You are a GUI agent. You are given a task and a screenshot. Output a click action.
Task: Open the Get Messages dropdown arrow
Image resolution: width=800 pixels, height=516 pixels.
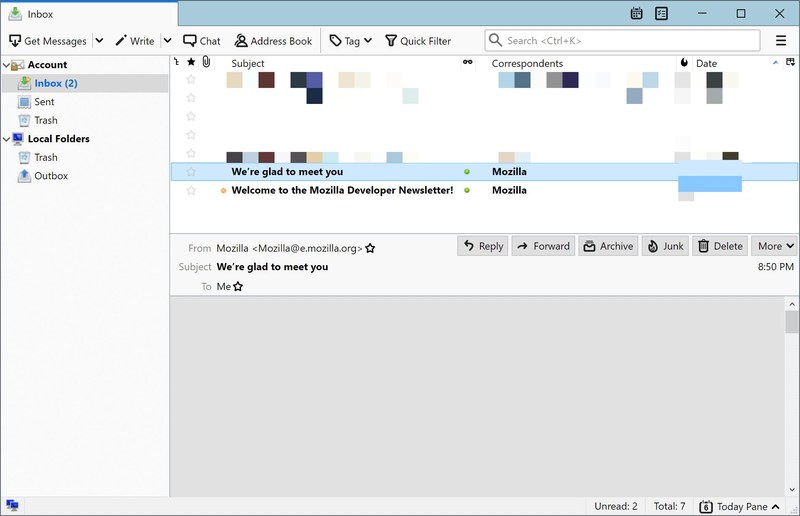pyautogui.click(x=99, y=41)
